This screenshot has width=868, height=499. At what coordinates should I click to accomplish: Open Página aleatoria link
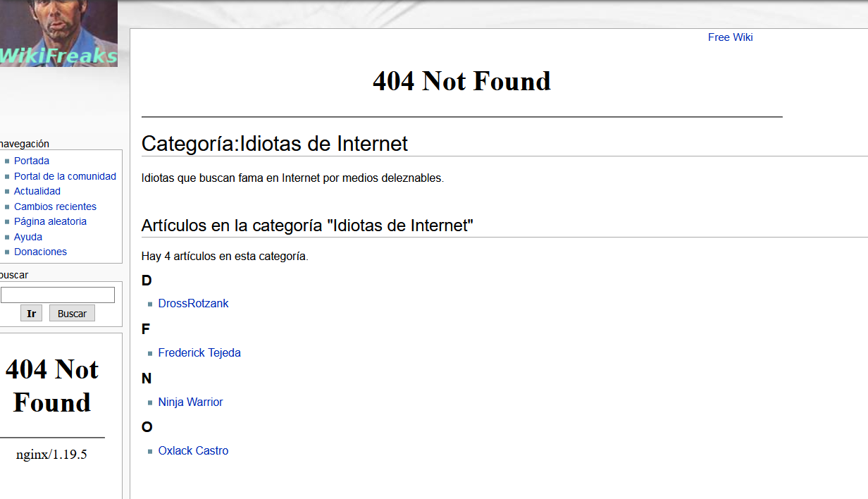[50, 221]
